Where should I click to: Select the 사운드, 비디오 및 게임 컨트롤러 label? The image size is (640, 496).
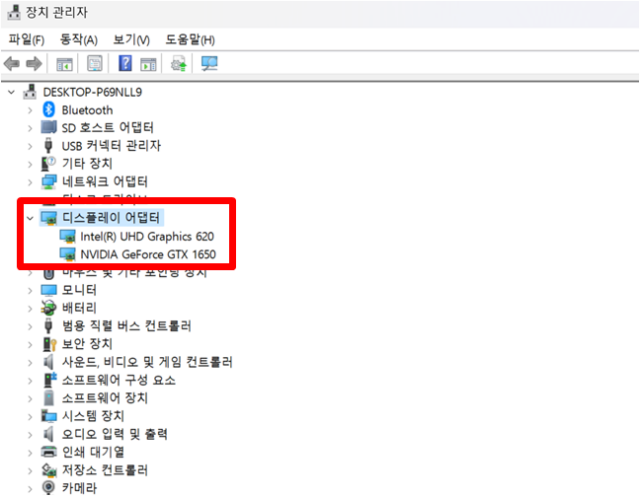point(147,362)
